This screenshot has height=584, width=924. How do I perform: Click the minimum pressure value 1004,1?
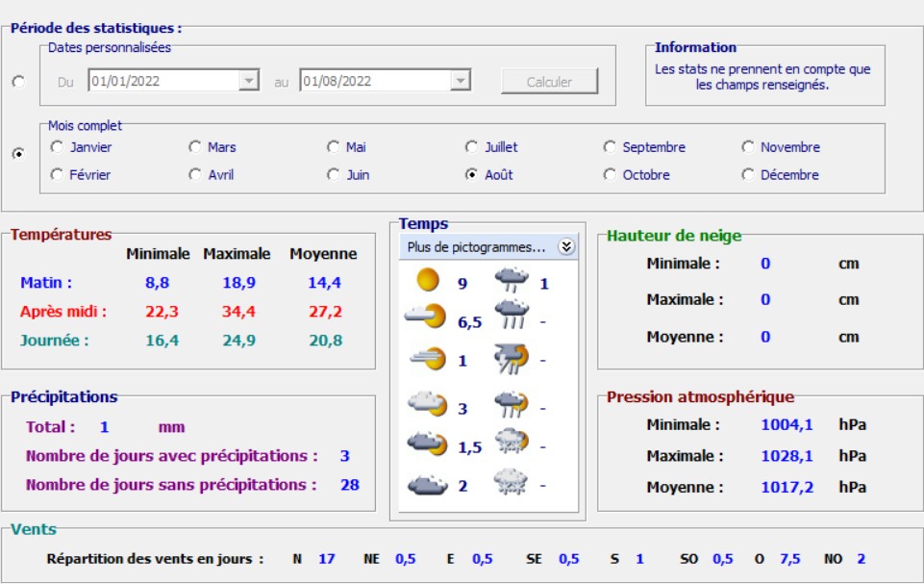[787, 424]
